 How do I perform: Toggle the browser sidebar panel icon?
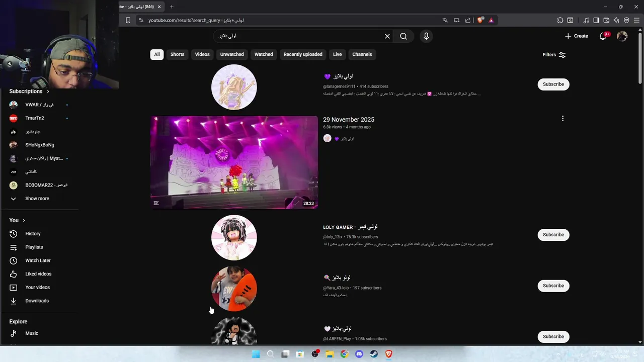(x=596, y=20)
